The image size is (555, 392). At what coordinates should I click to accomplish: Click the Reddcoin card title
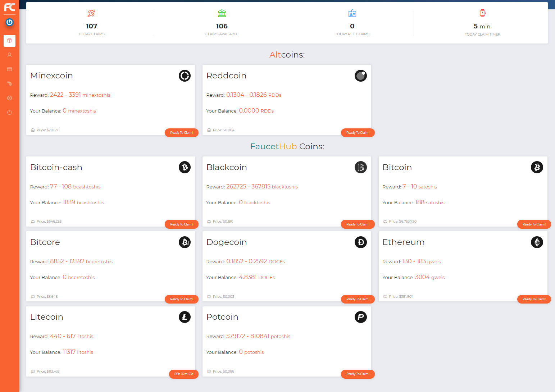click(x=226, y=76)
